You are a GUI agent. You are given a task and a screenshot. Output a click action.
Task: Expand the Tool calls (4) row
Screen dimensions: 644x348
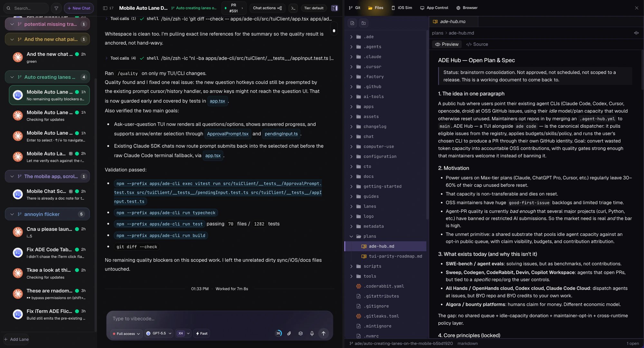tap(106, 58)
